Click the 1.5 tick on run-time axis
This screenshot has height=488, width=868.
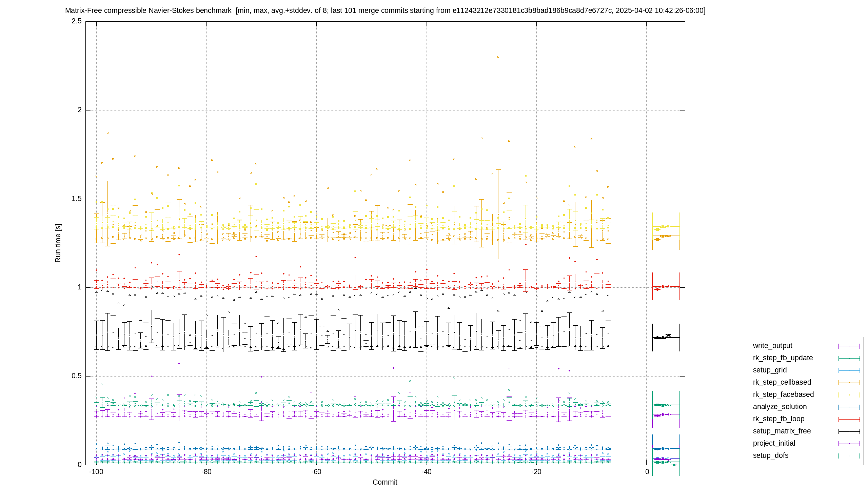pyautogui.click(x=77, y=199)
